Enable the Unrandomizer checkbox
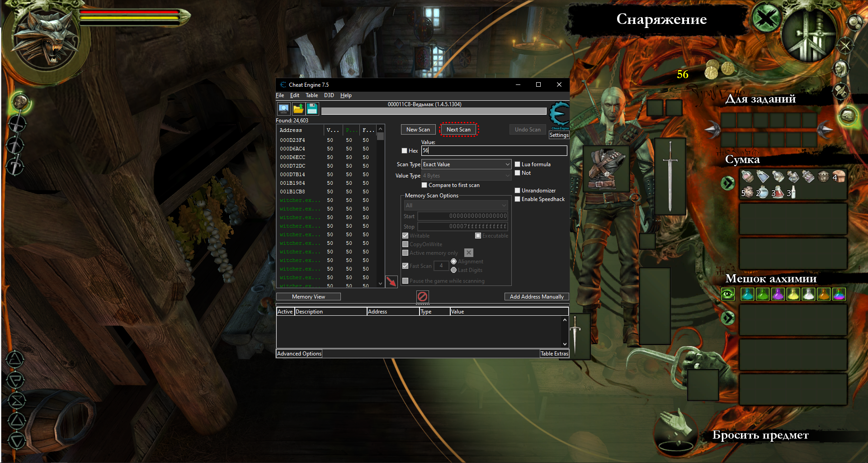The width and height of the screenshot is (868, 463). click(518, 191)
